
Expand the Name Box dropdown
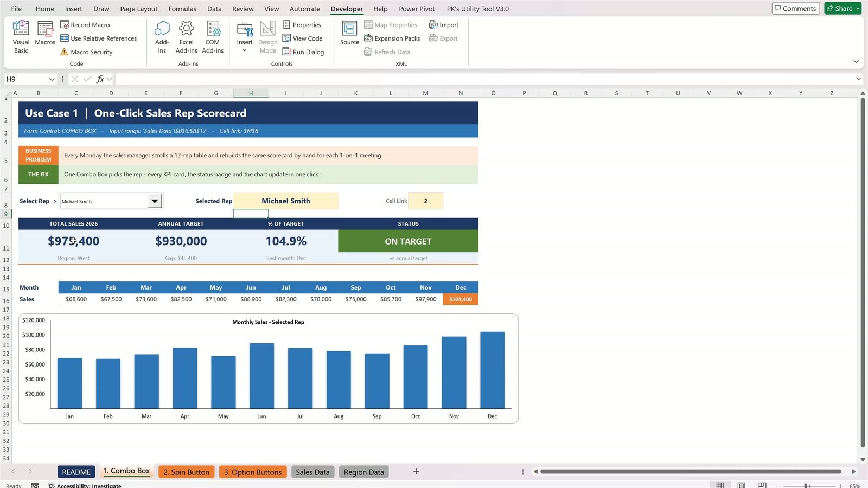click(x=52, y=79)
